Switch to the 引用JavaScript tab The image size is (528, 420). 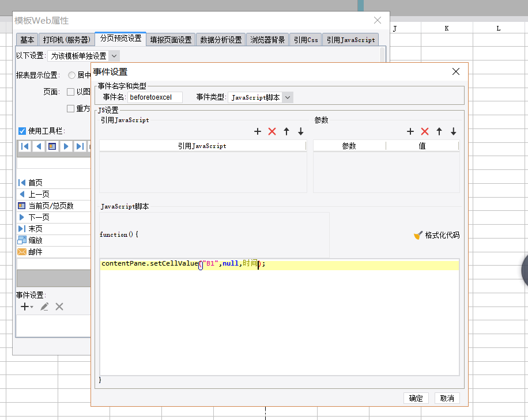tap(350, 40)
